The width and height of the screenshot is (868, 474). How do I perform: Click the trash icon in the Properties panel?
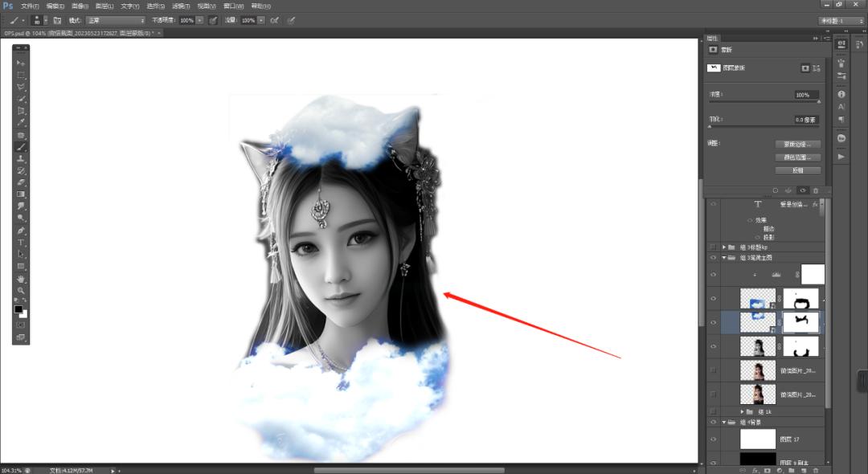(x=816, y=190)
